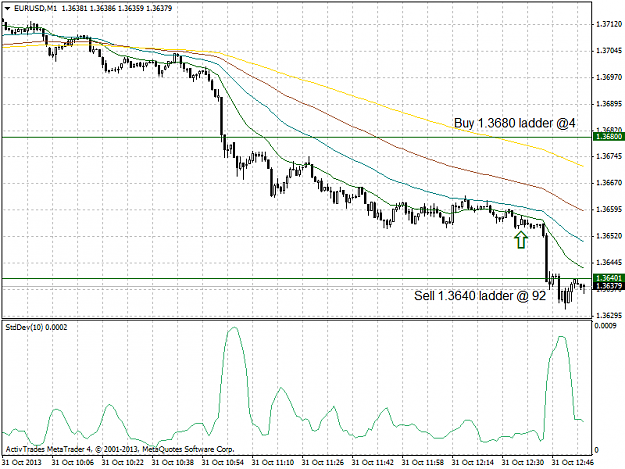
Task: Click the 1.36745 price axis label
Action: (609, 156)
